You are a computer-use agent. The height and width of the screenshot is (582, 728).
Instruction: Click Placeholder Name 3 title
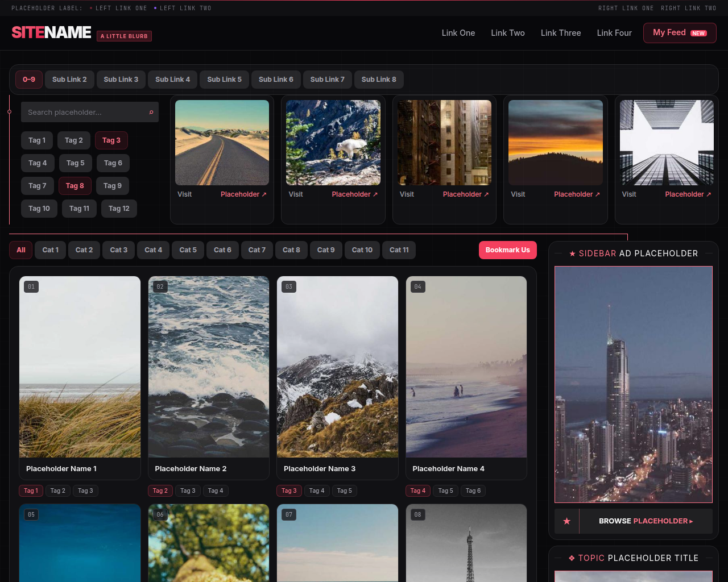[x=320, y=469]
